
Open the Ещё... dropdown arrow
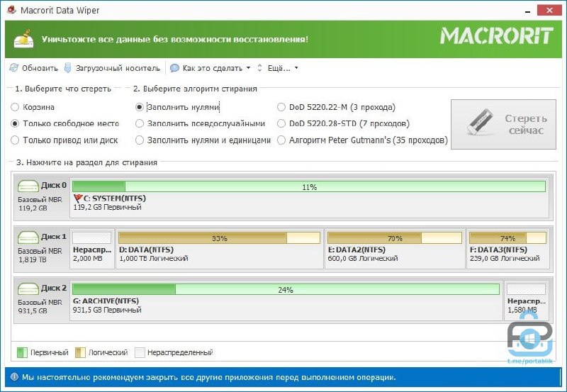(x=296, y=67)
